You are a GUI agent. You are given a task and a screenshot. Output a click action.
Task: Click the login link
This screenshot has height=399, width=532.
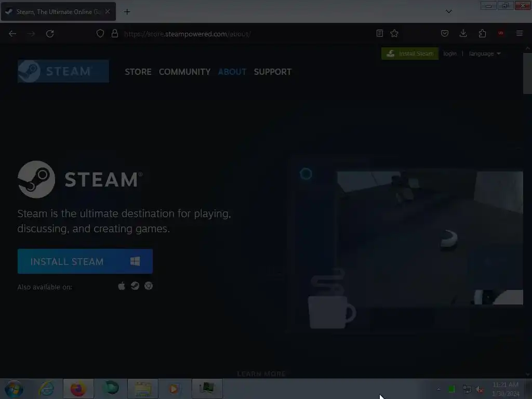pyautogui.click(x=450, y=54)
